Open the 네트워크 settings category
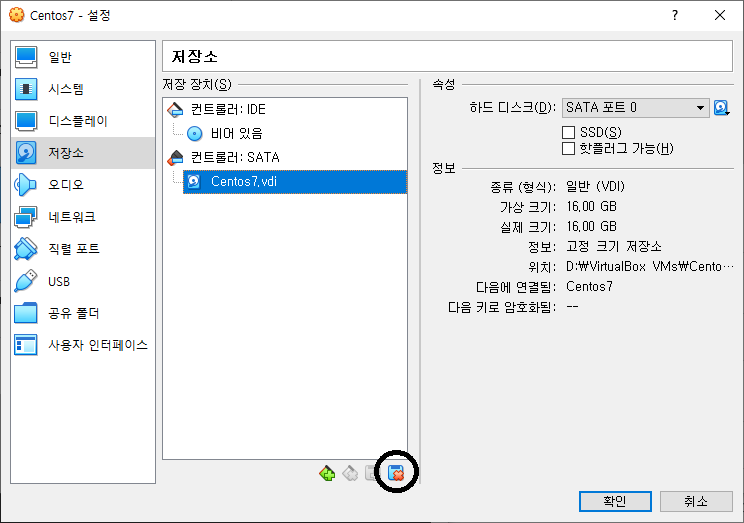The height and width of the screenshot is (523, 744). tap(83, 217)
